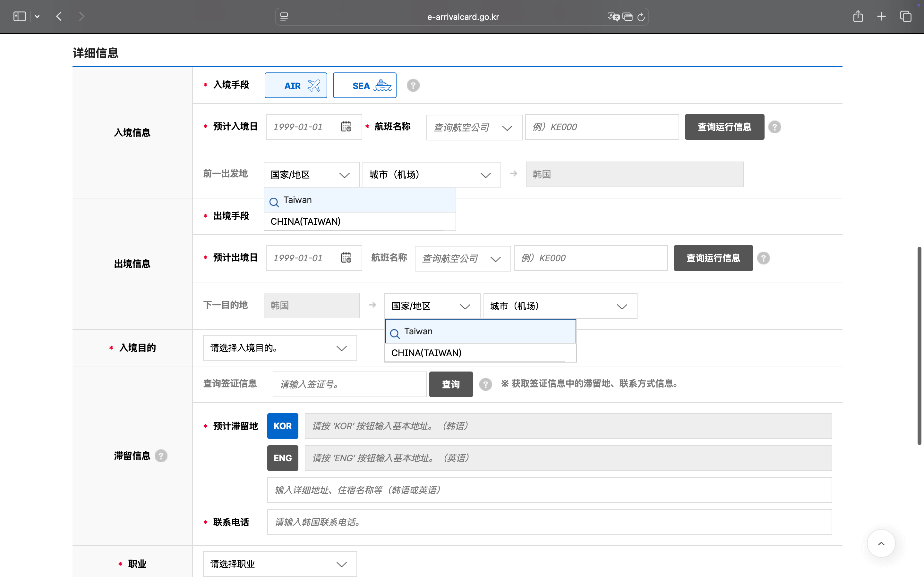Image resolution: width=924 pixels, height=577 pixels.
Task: Switch address input to ENG mode
Action: [283, 458]
